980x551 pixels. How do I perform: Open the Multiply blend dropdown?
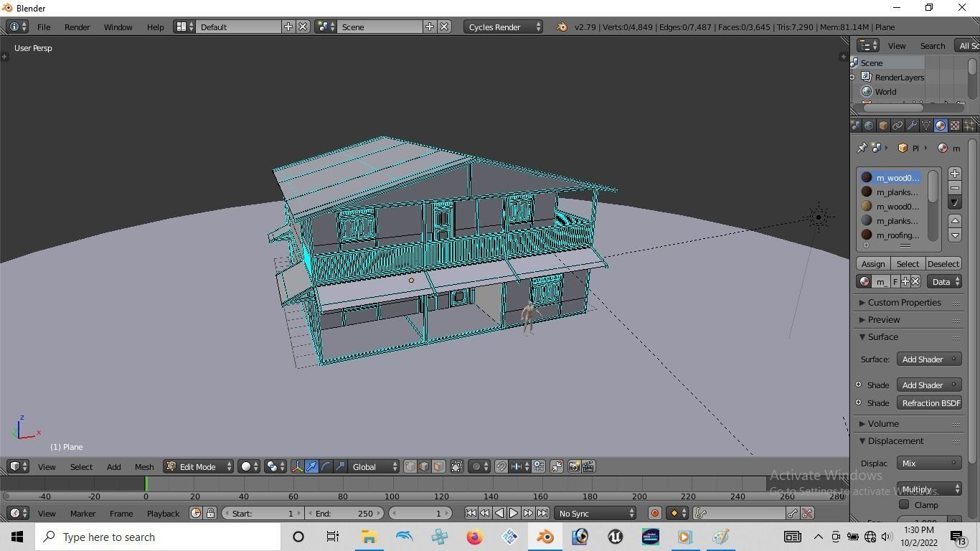(929, 489)
